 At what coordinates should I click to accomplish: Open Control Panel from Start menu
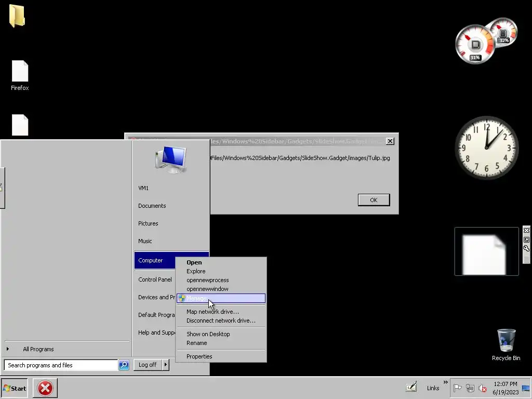pyautogui.click(x=155, y=280)
